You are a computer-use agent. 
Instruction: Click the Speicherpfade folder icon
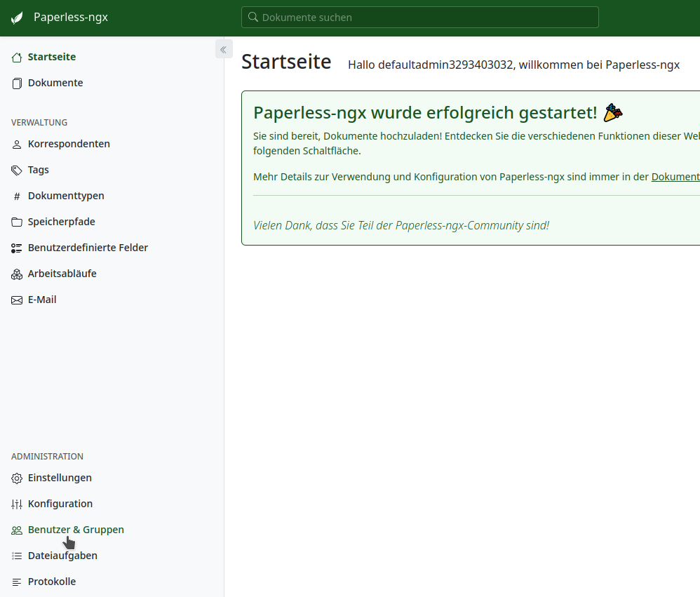click(x=17, y=222)
